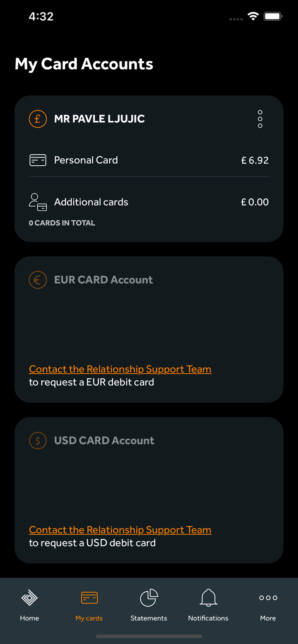Tap the EUR CARD Account heading

point(103,280)
